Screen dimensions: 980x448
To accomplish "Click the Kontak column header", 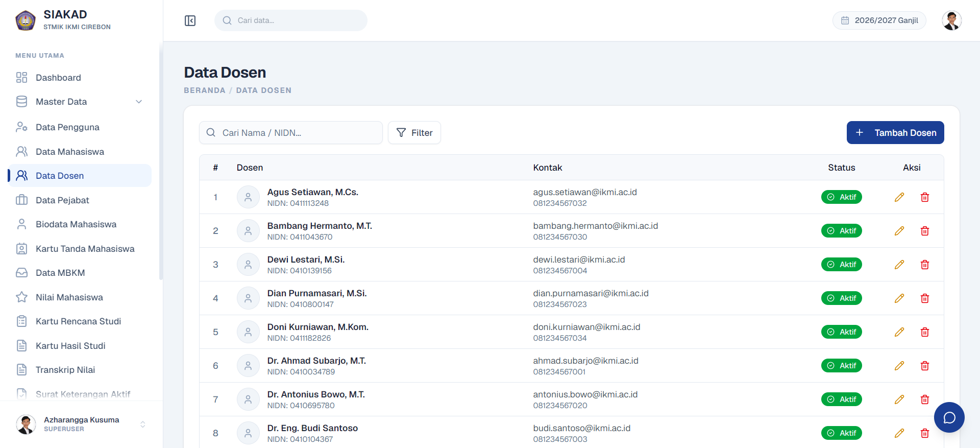I will point(548,168).
